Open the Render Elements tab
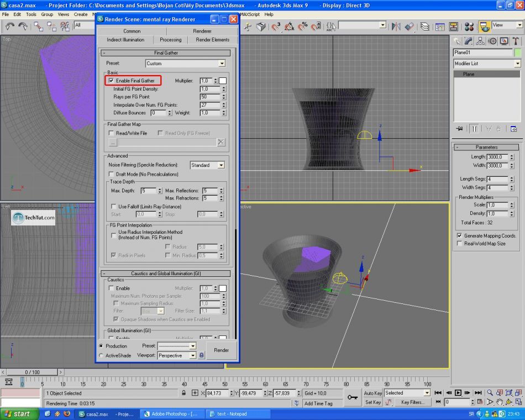 coord(213,40)
